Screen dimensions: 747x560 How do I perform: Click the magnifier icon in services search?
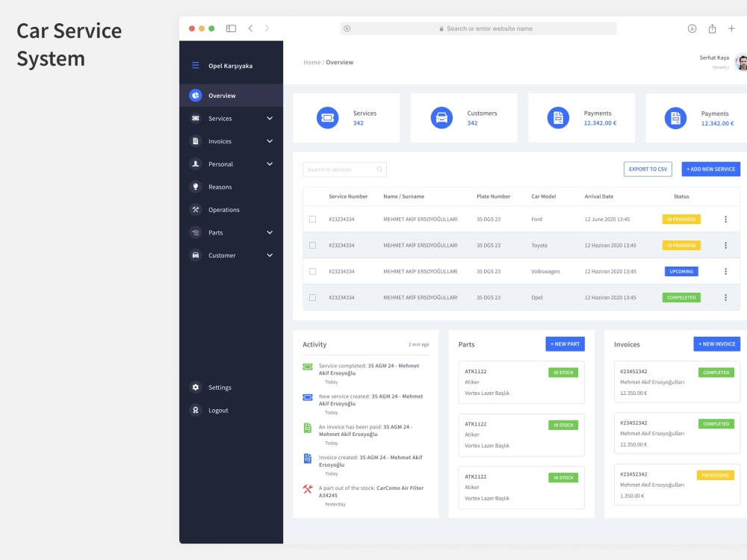point(379,169)
